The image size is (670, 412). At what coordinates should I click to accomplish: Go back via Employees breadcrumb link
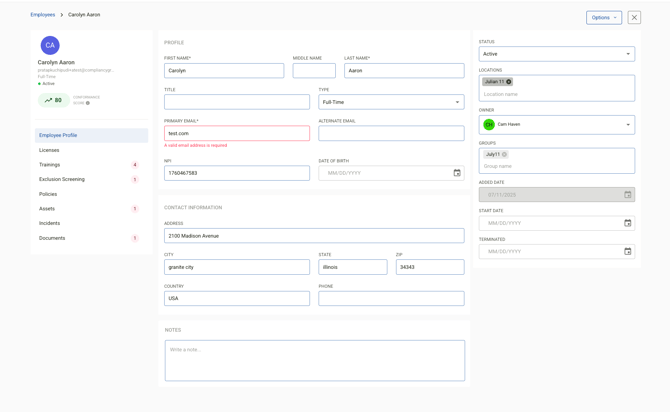point(43,15)
